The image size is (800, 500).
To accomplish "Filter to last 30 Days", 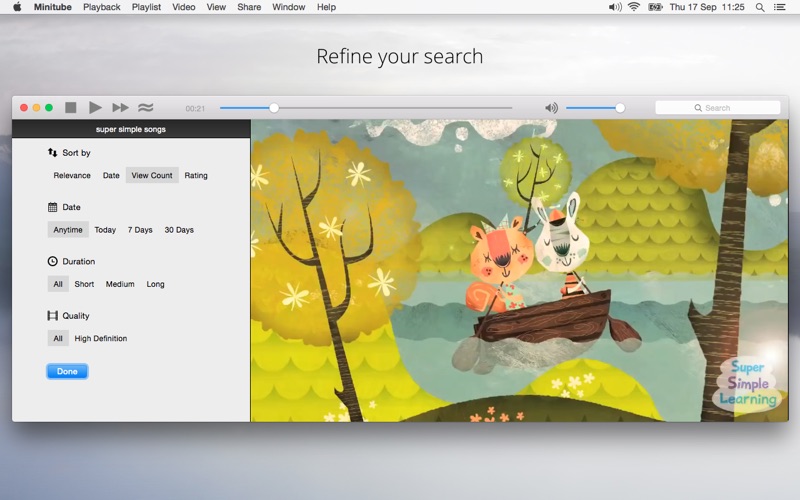I will [179, 230].
